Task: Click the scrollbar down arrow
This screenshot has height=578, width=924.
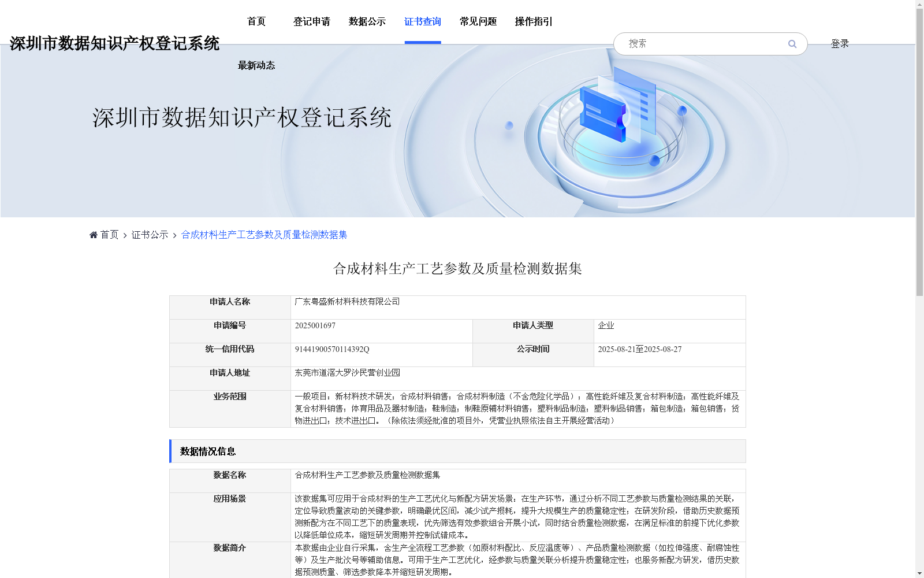Action: [919, 573]
